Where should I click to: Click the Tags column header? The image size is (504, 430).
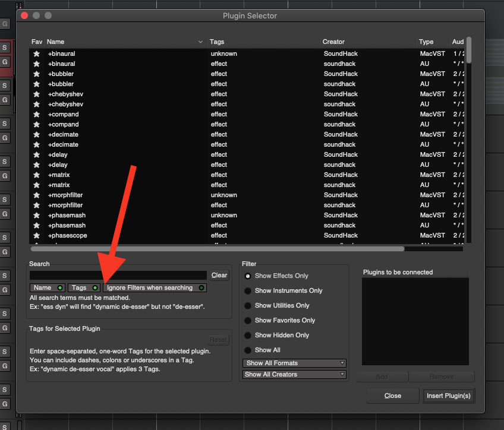pyautogui.click(x=216, y=42)
